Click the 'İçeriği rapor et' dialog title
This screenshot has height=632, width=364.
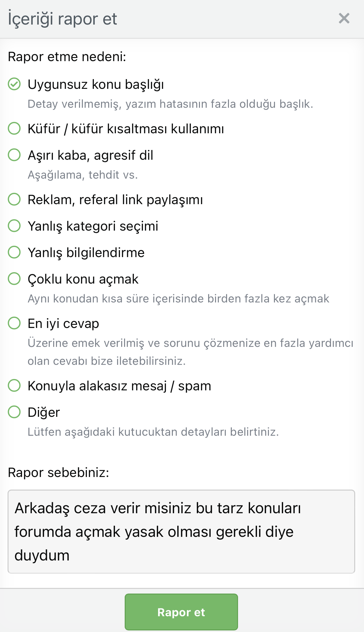point(62,19)
